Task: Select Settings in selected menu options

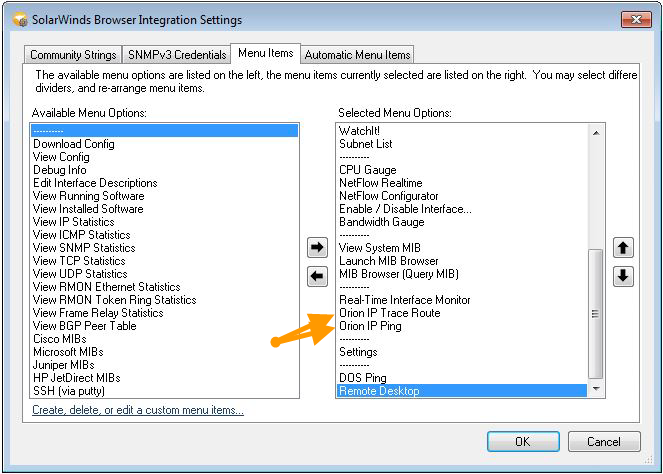Action: click(462, 352)
